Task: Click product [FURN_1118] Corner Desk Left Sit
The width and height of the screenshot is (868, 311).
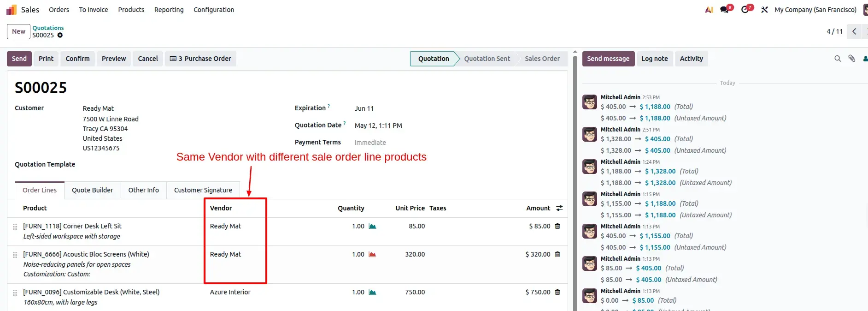Action: click(x=72, y=226)
